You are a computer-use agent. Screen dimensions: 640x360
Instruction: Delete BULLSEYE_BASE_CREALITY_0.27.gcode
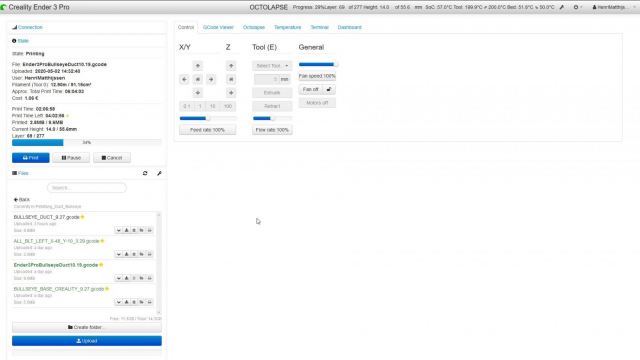[x=134, y=302]
